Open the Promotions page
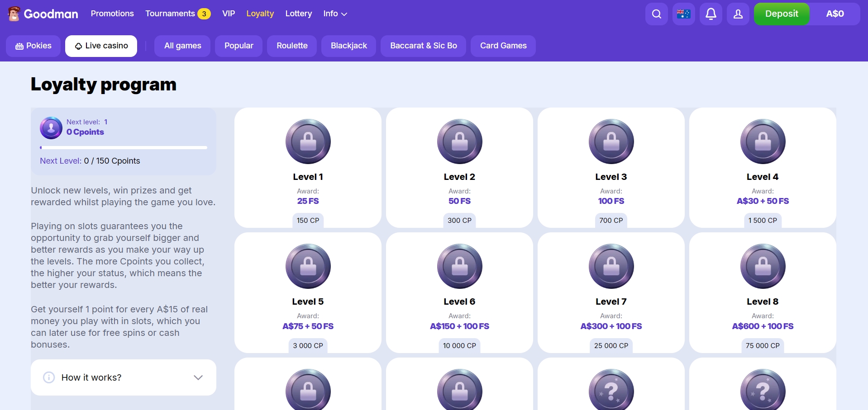The image size is (868, 410). point(112,14)
